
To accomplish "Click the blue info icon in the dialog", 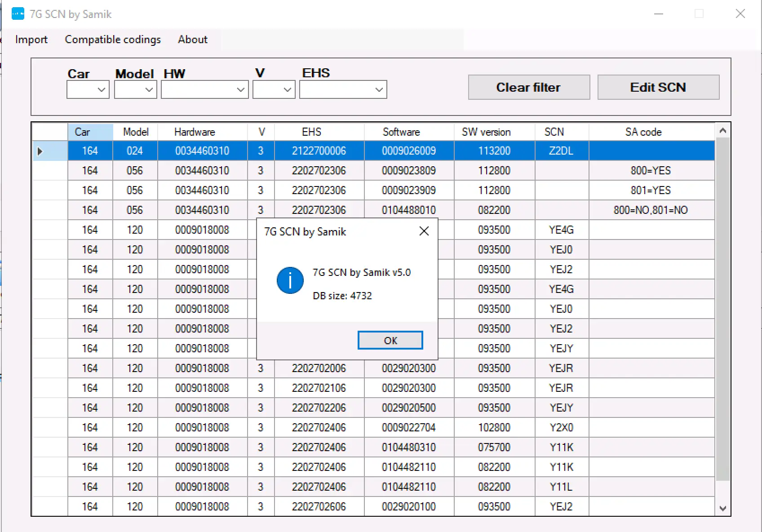I will click(290, 280).
